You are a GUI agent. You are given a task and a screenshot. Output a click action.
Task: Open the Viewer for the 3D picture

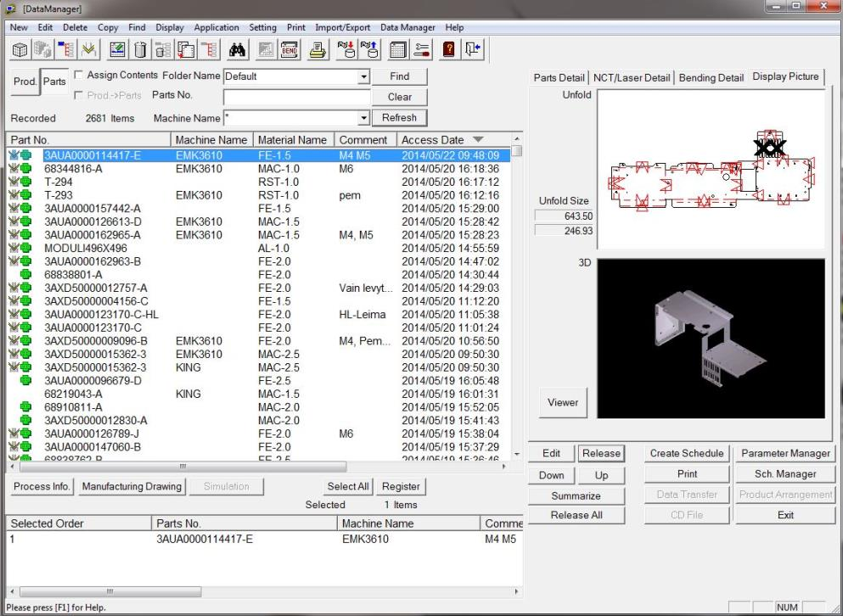(x=563, y=402)
